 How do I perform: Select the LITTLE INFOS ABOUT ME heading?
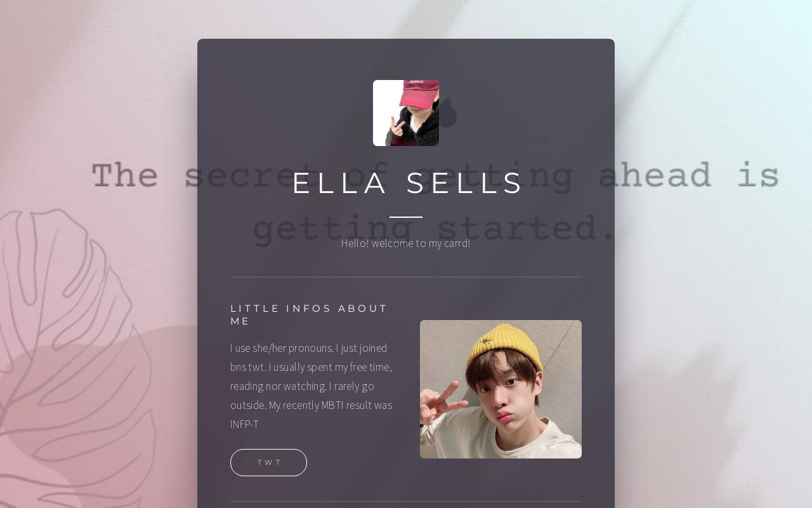309,314
